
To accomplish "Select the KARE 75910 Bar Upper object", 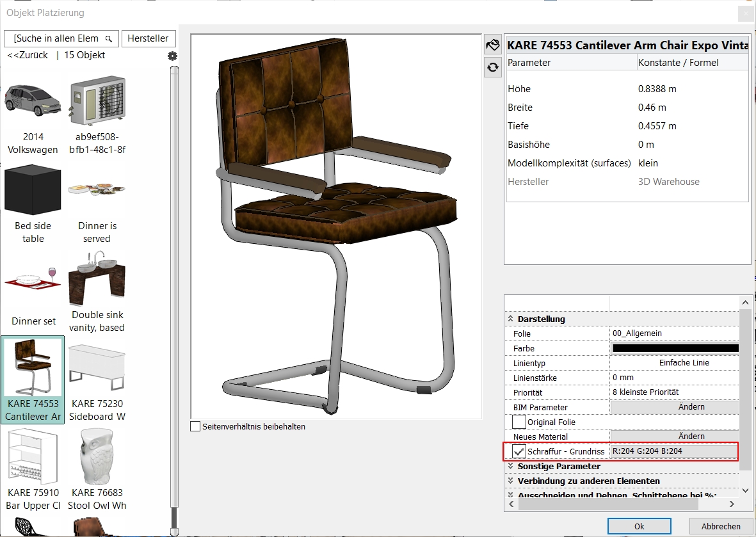I will pyautogui.click(x=33, y=470).
